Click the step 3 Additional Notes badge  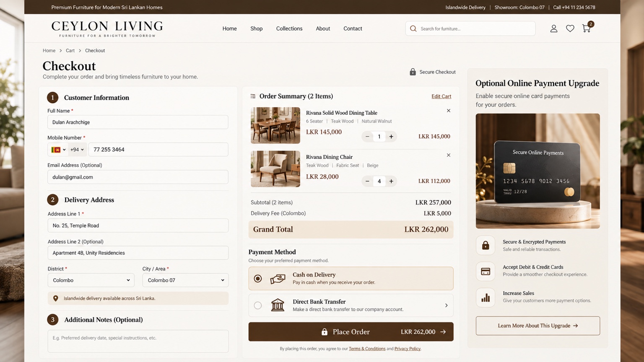[52, 320]
